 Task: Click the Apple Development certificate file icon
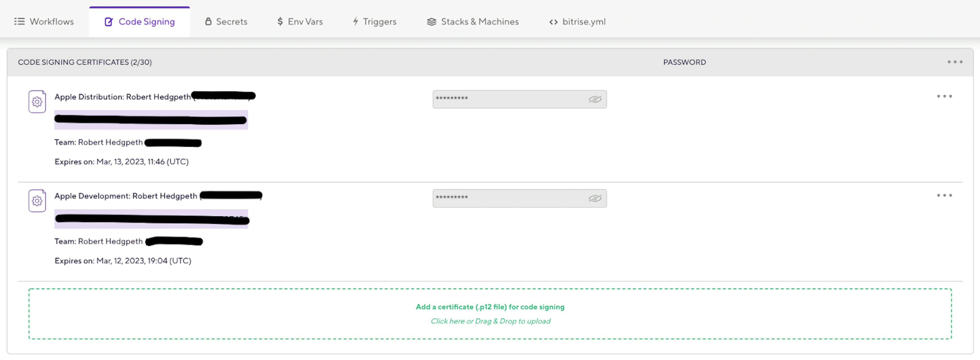pyautogui.click(x=37, y=201)
